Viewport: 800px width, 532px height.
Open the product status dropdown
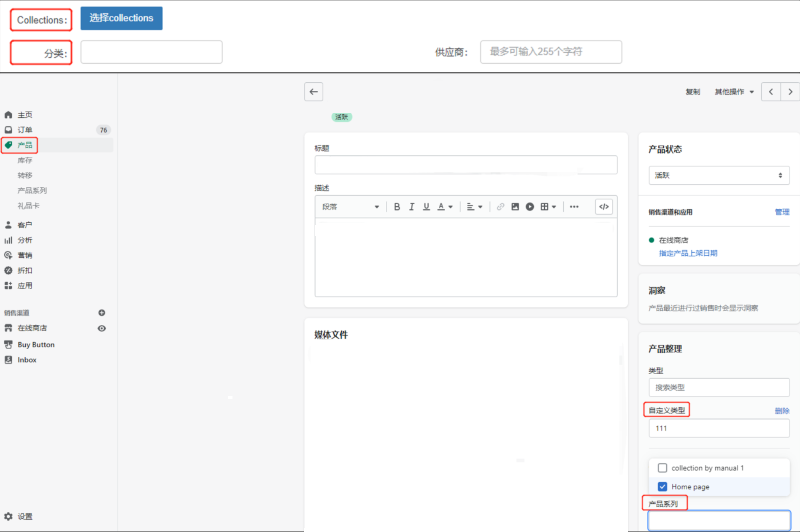(719, 175)
